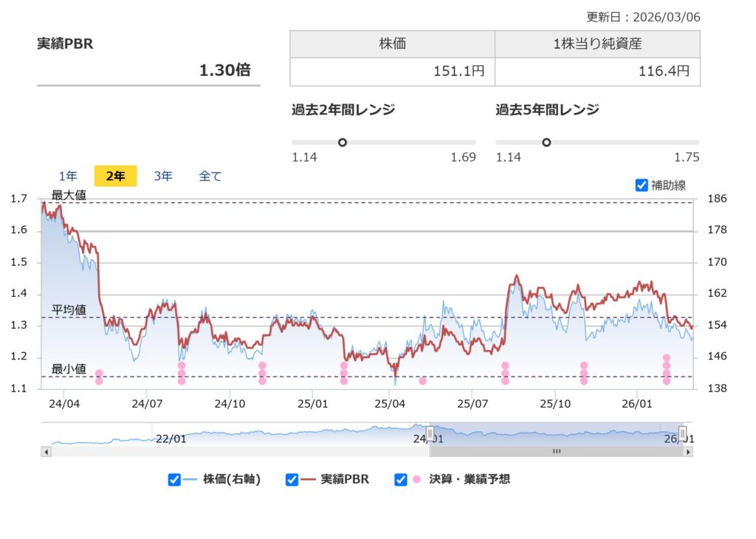The height and width of the screenshot is (539, 756).
Task: Click the 過去2年間レンジ slider marker
Action: [342, 142]
